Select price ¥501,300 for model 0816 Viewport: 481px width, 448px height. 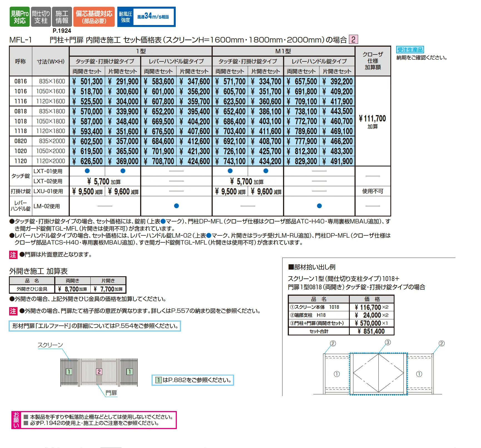[87, 81]
